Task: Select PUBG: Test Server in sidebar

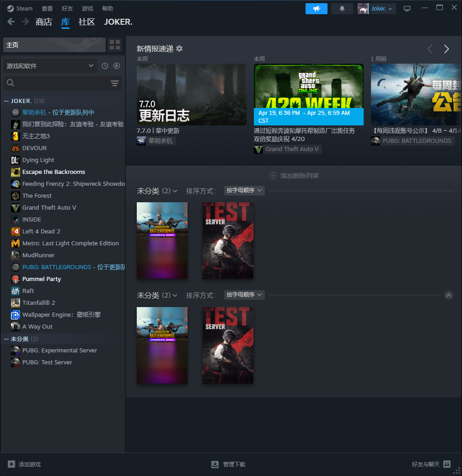Action: 47,362
